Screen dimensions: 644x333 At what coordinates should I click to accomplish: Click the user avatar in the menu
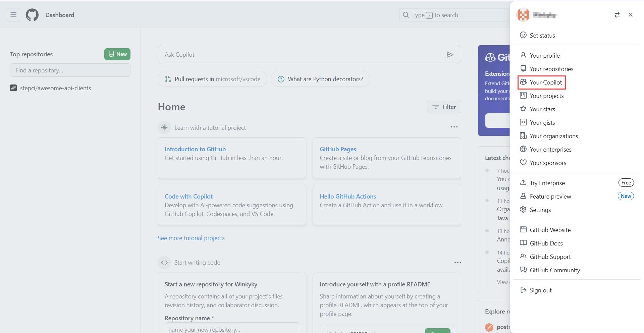[523, 15]
